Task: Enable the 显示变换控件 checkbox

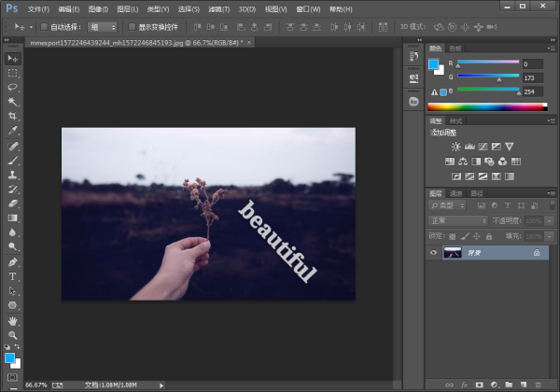Action: pyautogui.click(x=132, y=27)
